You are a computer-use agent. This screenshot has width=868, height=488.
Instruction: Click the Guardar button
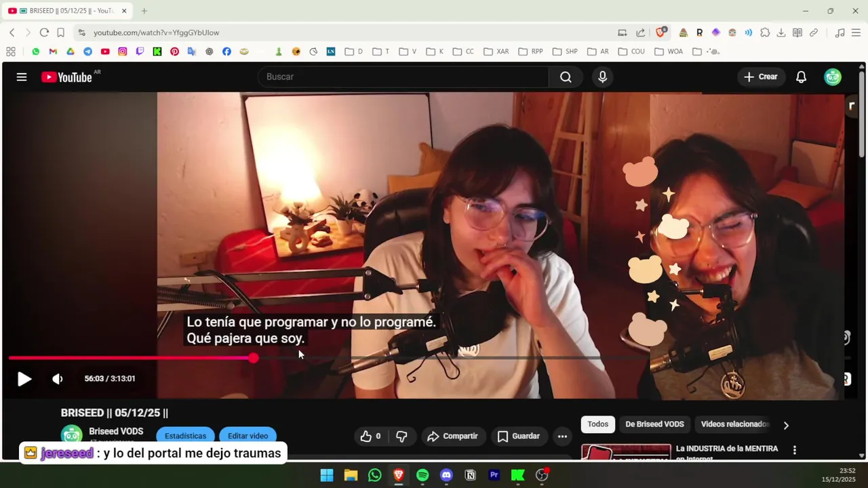pos(519,436)
